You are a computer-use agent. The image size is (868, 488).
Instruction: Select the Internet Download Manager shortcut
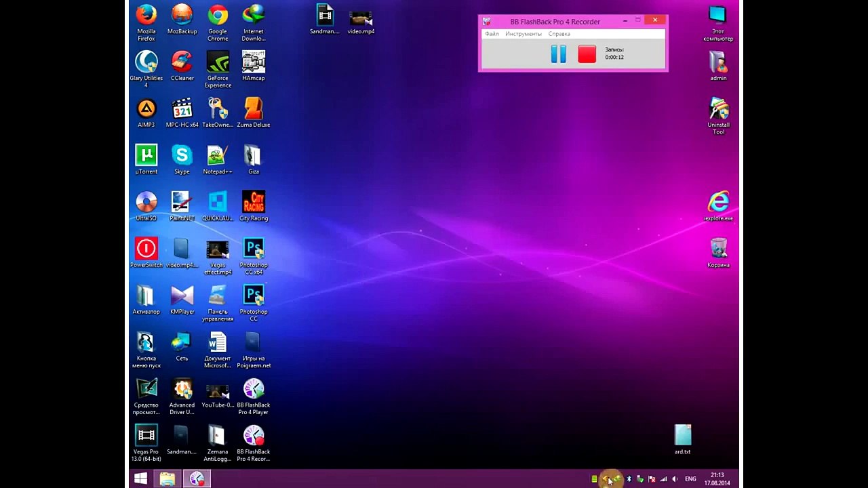(x=254, y=23)
